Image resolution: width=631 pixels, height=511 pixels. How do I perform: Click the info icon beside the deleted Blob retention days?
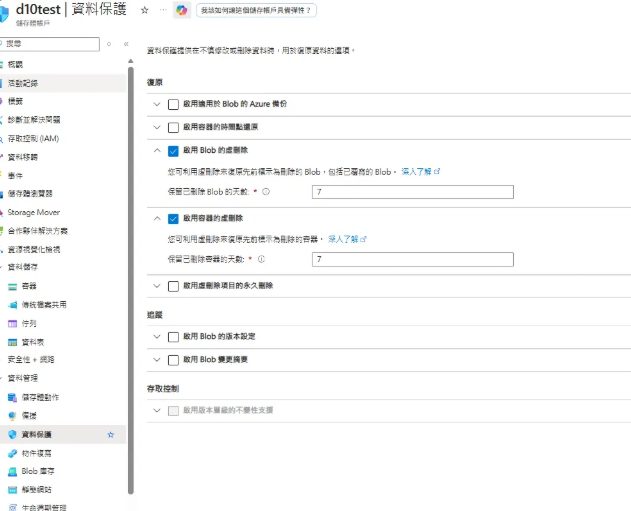pyautogui.click(x=266, y=192)
